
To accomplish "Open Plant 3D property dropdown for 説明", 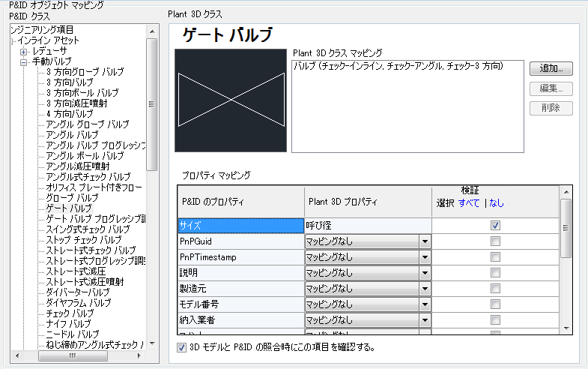I will pos(425,273).
